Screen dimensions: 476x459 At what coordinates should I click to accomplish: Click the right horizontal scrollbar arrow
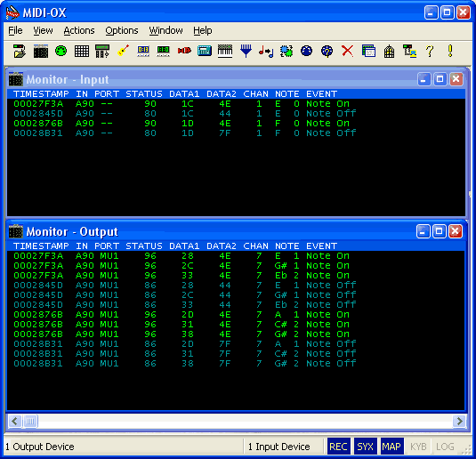(x=459, y=421)
